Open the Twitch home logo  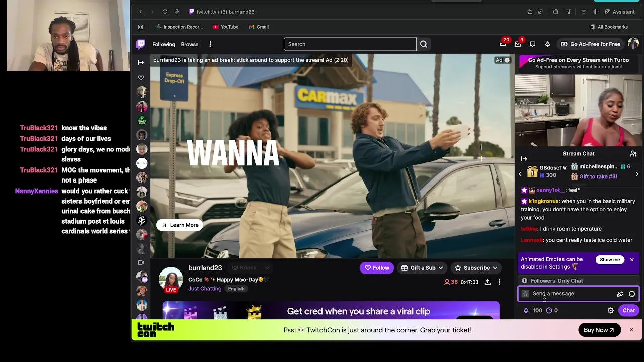(141, 44)
